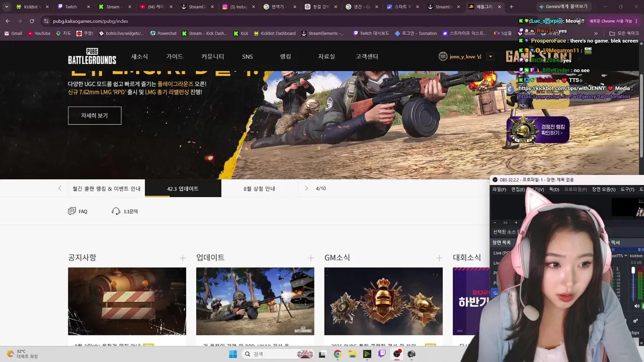Open the KickBot Dashboard bookmark
Image resolution: width=644 pixels, height=362 pixels.
pyautogui.click(x=275, y=33)
